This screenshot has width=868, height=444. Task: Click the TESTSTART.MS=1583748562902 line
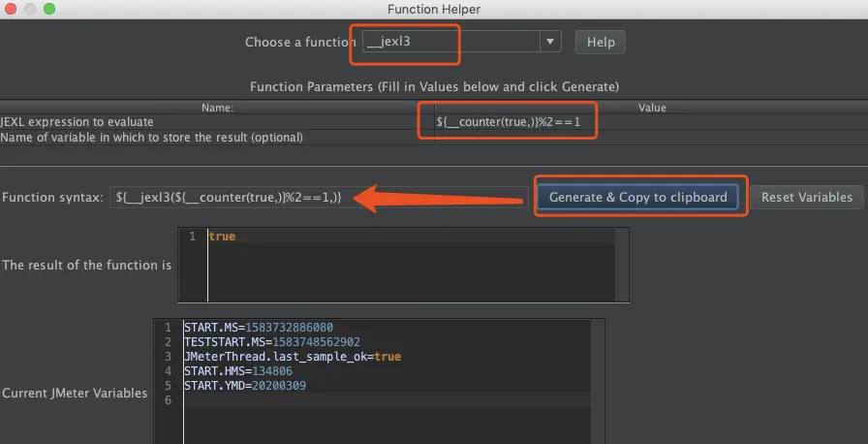click(272, 342)
